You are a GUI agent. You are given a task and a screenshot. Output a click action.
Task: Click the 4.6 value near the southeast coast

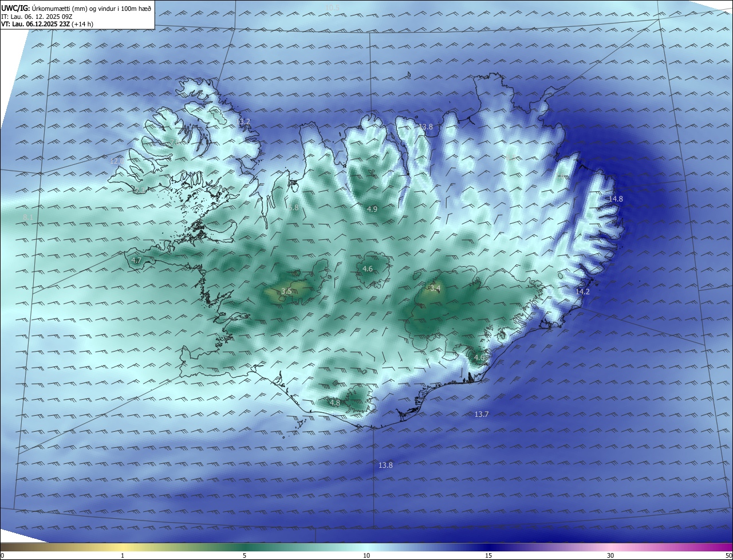479,358
